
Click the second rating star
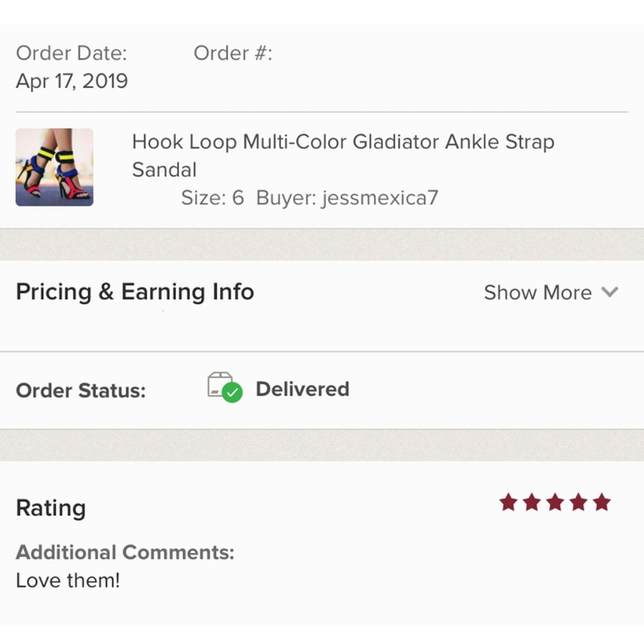(x=531, y=502)
